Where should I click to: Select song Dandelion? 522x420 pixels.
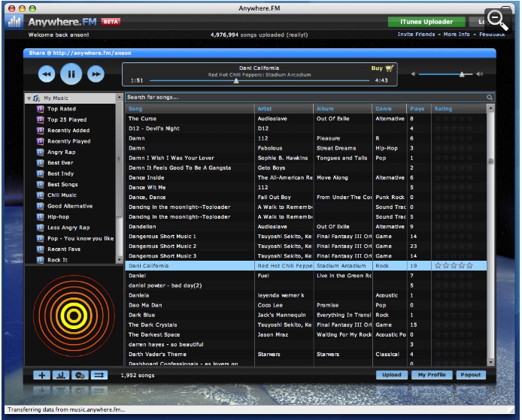click(x=306, y=227)
